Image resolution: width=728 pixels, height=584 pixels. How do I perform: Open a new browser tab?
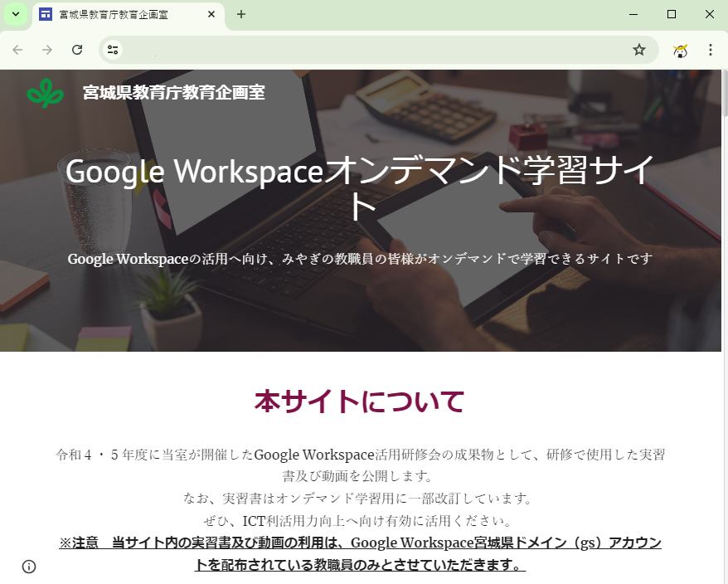241,14
